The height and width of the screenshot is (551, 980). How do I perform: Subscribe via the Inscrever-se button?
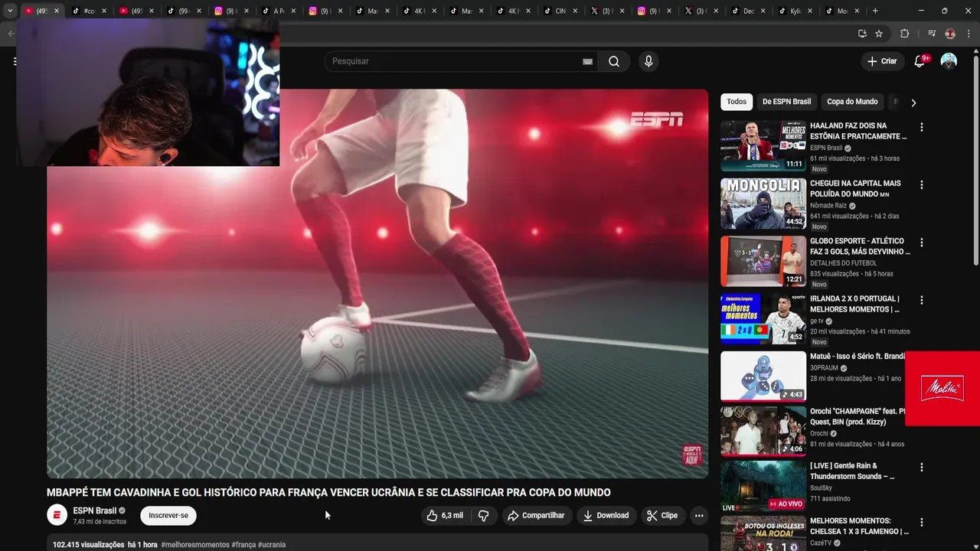[168, 516]
